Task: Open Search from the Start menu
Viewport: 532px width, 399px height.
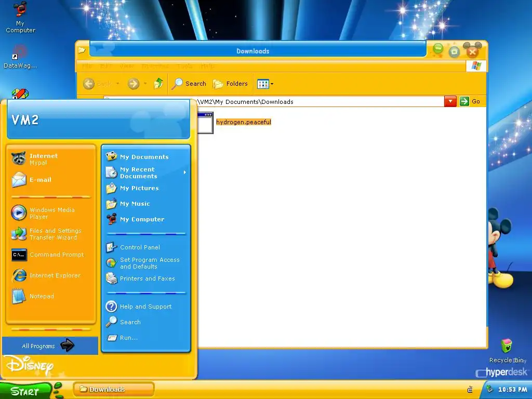Action: pos(146,322)
